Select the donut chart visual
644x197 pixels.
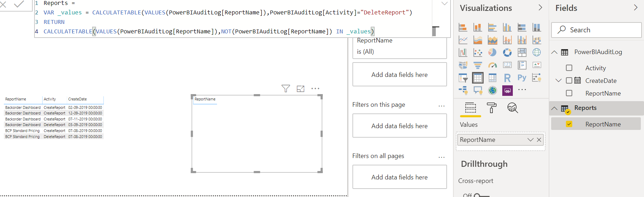(507, 52)
